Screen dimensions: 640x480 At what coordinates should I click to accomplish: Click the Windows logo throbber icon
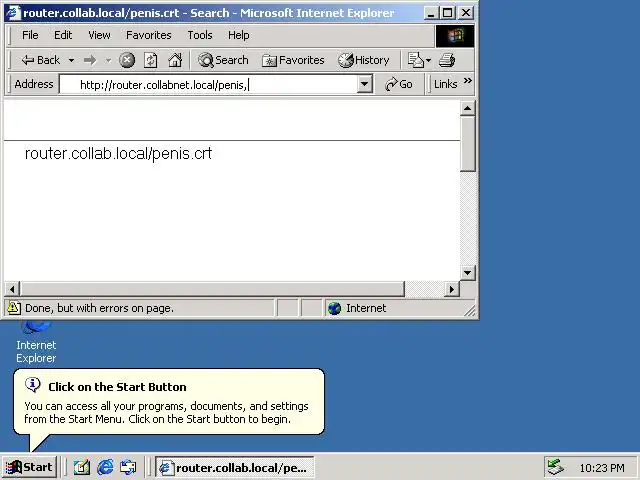[455, 36]
